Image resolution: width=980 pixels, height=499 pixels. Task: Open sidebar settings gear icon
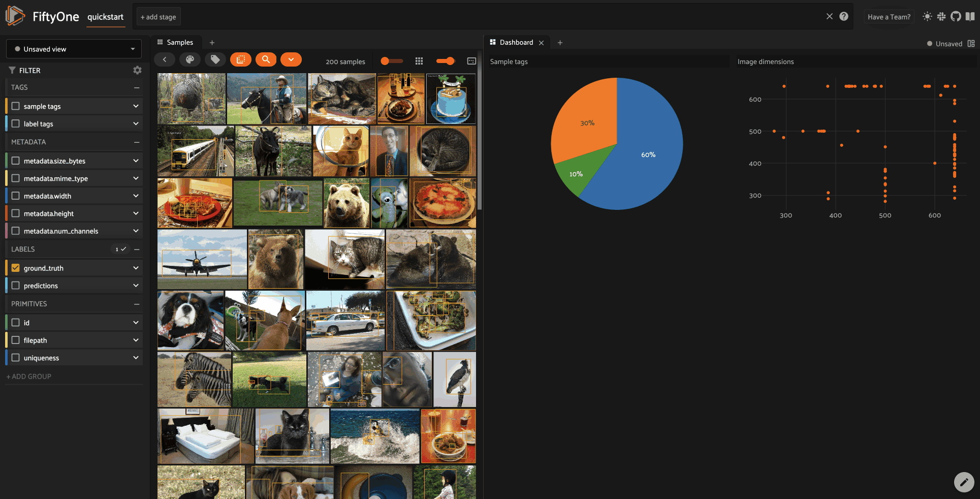(x=137, y=70)
